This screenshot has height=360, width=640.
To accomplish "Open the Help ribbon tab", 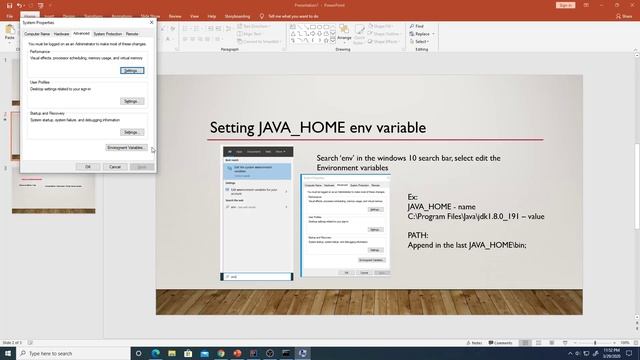I will point(211,16).
